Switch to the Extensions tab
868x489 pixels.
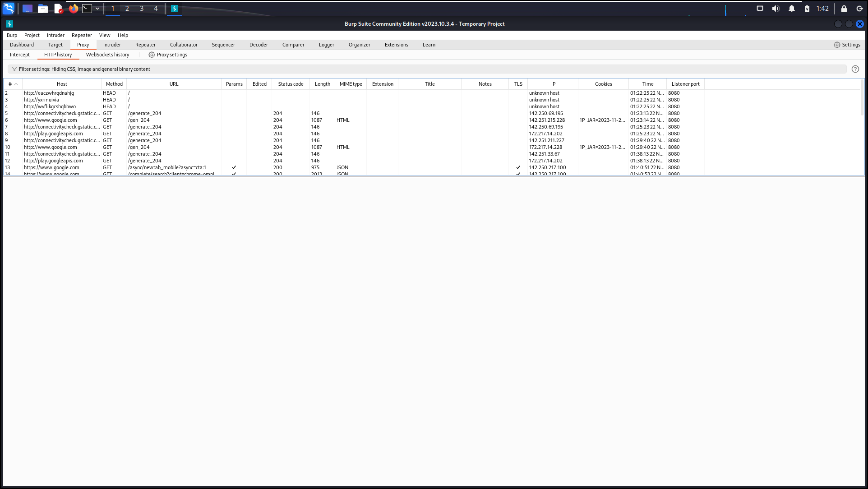pos(396,45)
